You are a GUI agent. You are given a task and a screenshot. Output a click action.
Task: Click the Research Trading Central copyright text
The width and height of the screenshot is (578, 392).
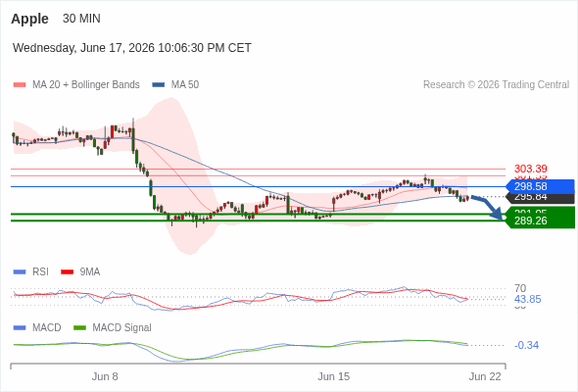(x=496, y=85)
